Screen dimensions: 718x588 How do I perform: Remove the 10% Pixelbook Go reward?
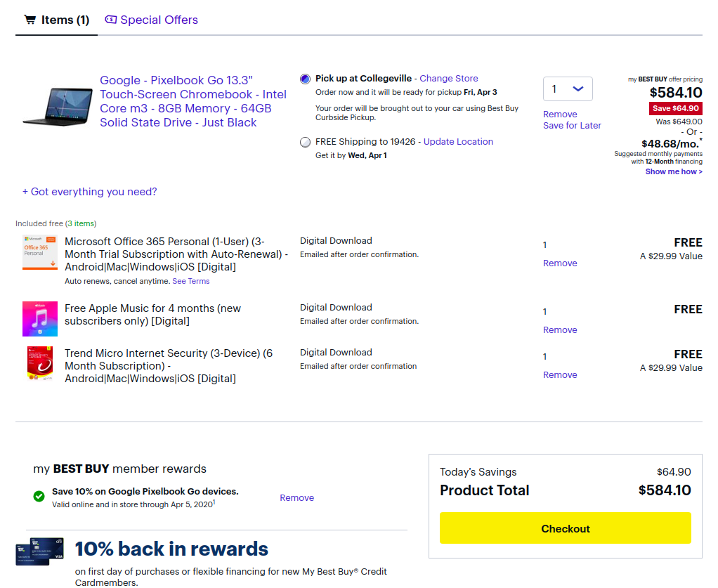click(296, 498)
